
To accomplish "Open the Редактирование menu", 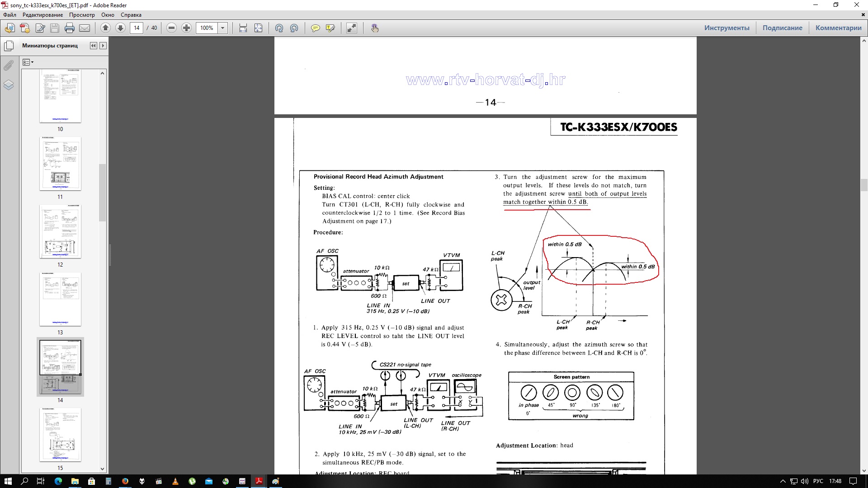I will (42, 15).
